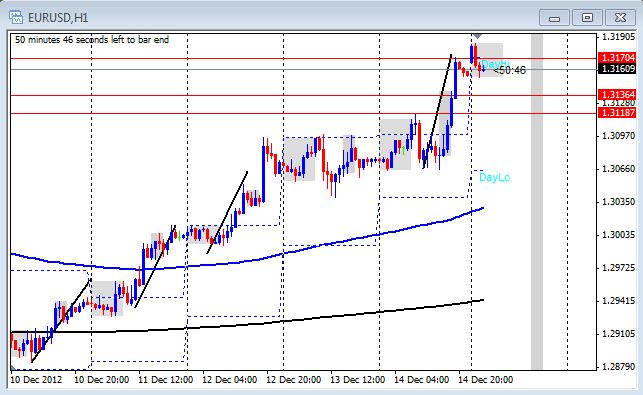
Task: Click '10 Dec 20:00' on the time axis
Action: (x=102, y=379)
